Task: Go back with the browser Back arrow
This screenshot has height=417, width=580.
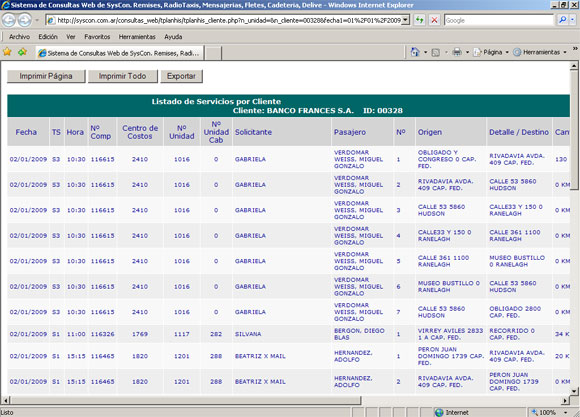Action: (x=9, y=20)
